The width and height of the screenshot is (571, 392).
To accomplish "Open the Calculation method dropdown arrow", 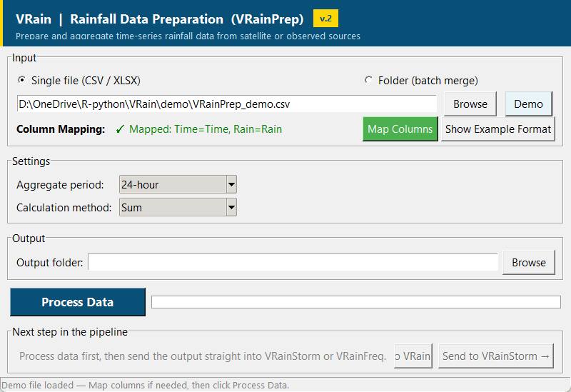I will pos(231,207).
